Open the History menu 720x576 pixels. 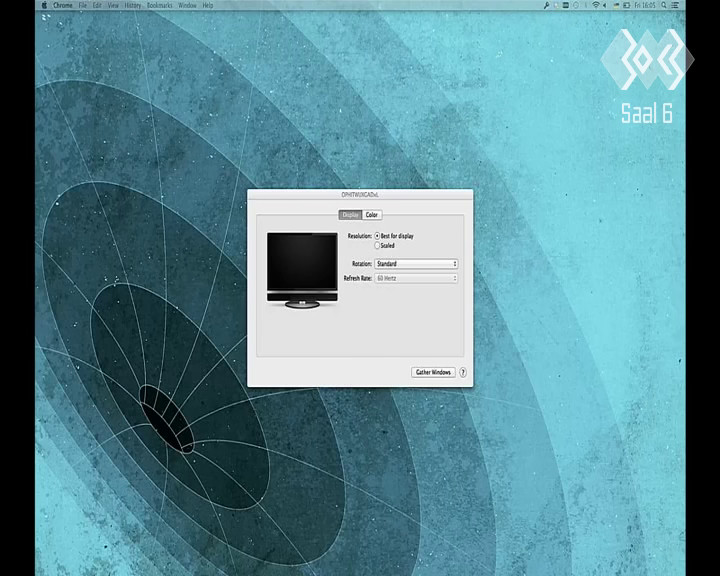(x=133, y=5)
